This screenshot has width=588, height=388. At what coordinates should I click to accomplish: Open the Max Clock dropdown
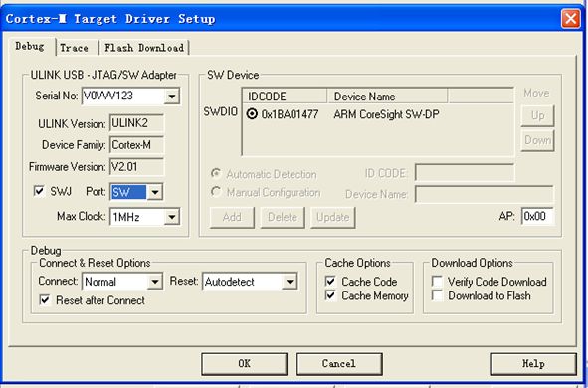click(171, 217)
